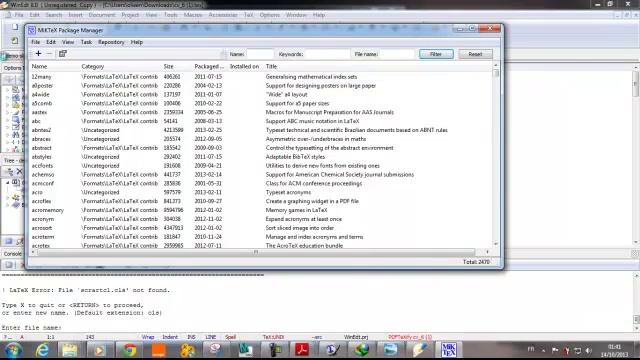
Task: Click the File name filter input field
Action: click(397, 54)
